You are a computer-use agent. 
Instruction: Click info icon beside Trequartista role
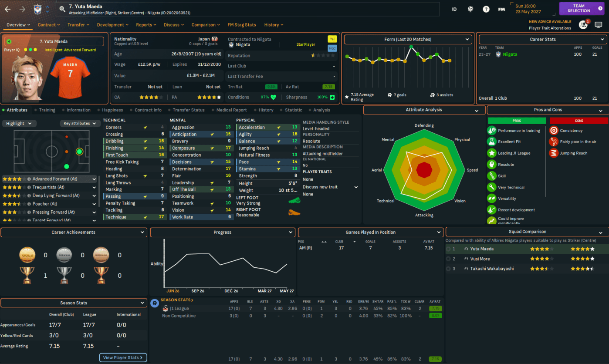(x=29, y=187)
